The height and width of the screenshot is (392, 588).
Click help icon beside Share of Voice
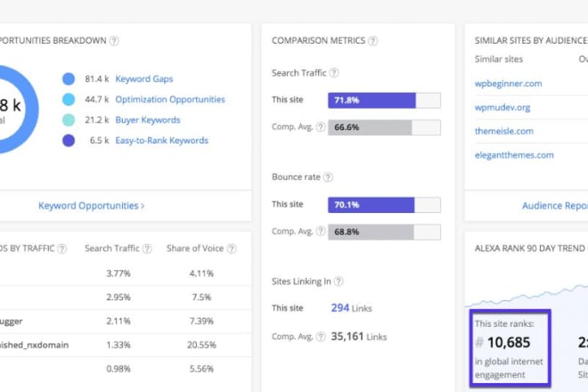(x=232, y=249)
